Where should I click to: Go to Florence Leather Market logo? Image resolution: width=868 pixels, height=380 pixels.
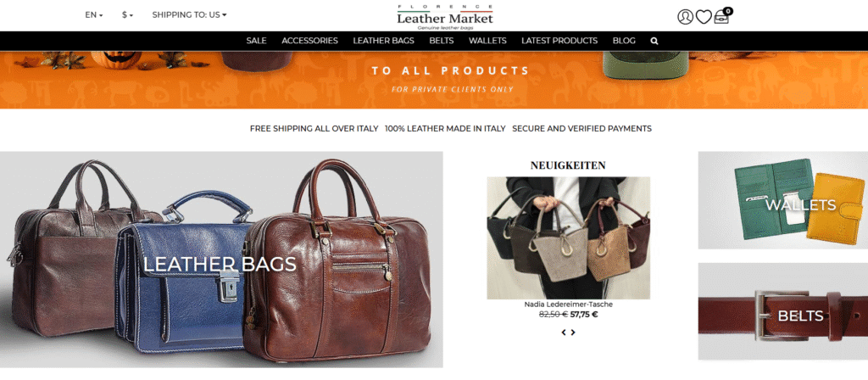444,17
